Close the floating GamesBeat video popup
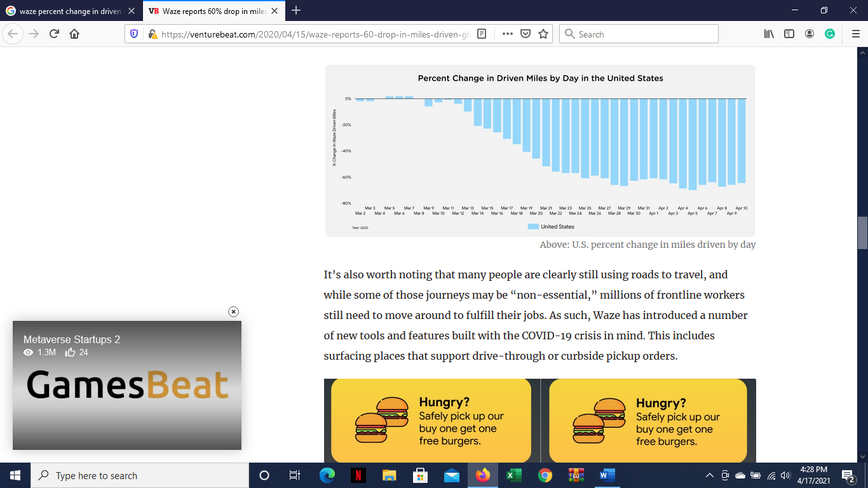This screenshot has width=868, height=488. (233, 311)
